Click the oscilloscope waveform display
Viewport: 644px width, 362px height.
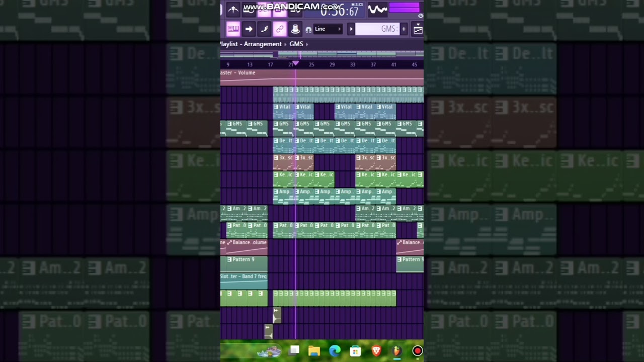point(377,9)
